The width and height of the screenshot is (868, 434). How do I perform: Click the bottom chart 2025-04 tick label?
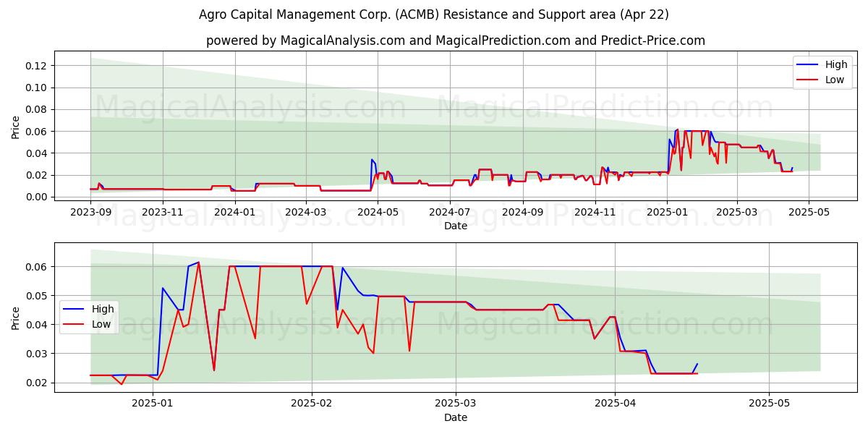(615, 404)
